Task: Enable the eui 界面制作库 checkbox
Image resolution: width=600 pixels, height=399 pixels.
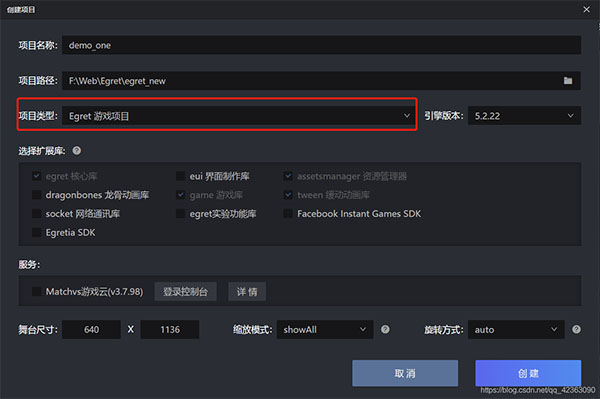Action: click(180, 176)
